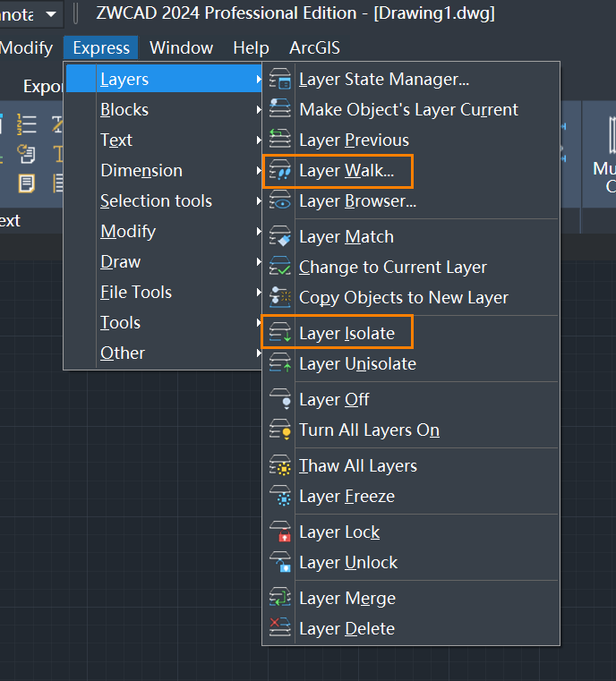Click the Layer Browser eye icon

279,200
